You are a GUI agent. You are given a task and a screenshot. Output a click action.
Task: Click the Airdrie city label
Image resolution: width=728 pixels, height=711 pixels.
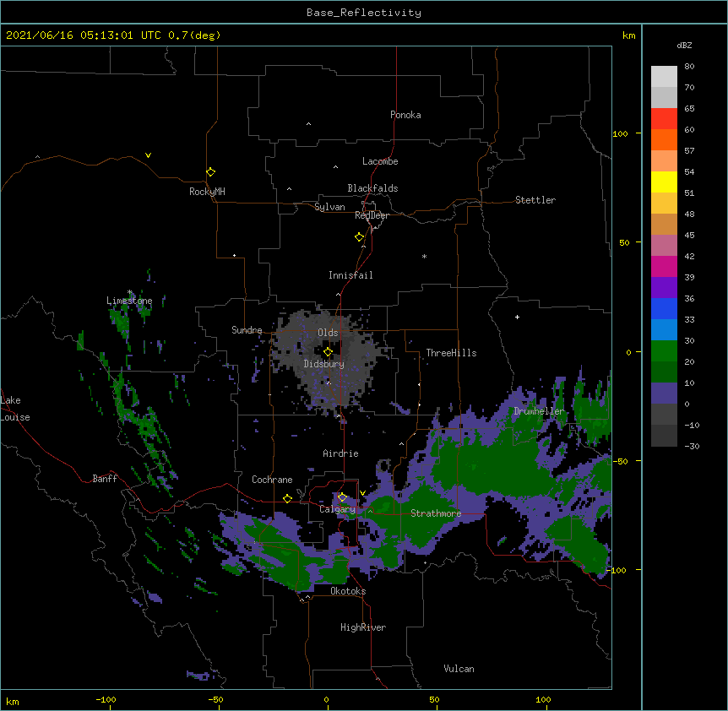[x=341, y=453]
